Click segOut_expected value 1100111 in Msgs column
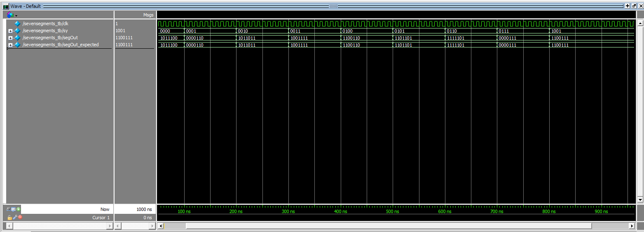Viewport: 644px width, 232px height. pos(124,45)
